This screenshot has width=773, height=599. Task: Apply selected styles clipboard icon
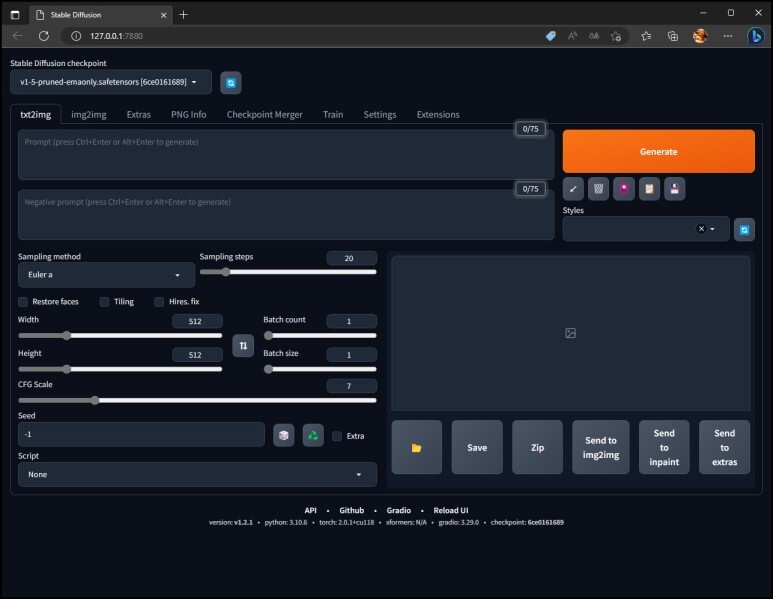(649, 189)
